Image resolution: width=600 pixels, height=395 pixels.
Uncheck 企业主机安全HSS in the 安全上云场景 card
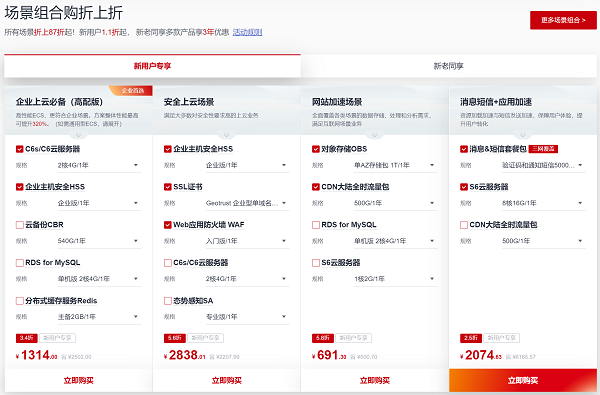coord(168,149)
